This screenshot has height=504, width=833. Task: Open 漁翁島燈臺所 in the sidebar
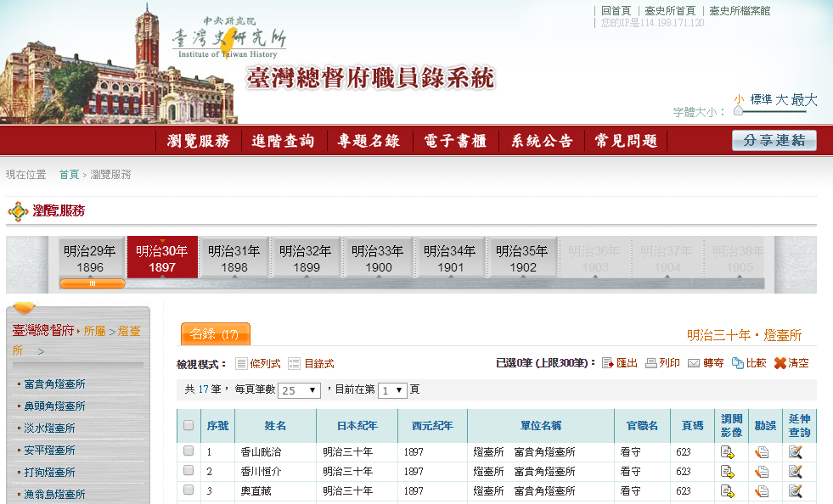click(x=54, y=495)
